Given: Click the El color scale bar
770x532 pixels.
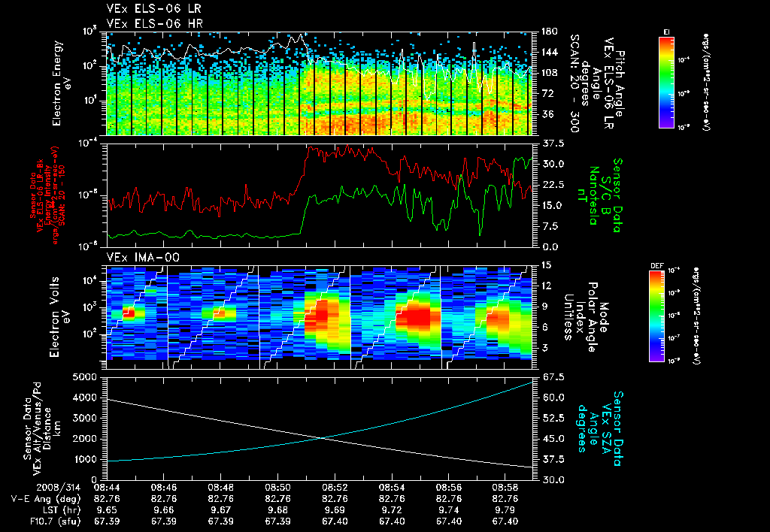Looking at the screenshot, I should tap(666, 82).
